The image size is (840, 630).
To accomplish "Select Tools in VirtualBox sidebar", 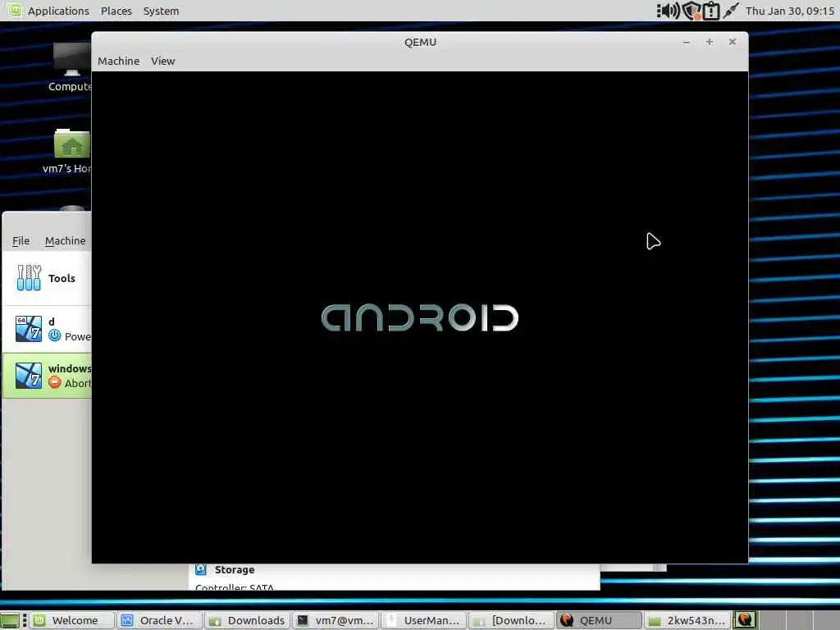I will (47, 278).
